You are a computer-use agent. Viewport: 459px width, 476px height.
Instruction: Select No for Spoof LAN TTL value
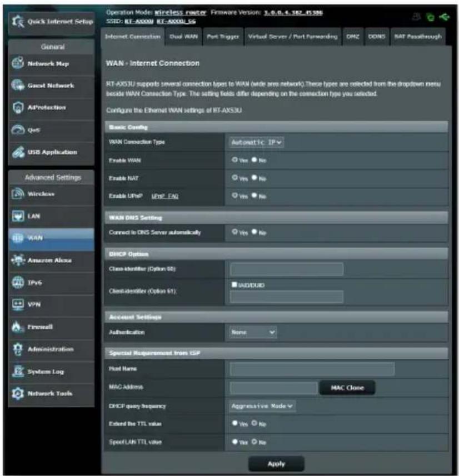tap(255, 442)
